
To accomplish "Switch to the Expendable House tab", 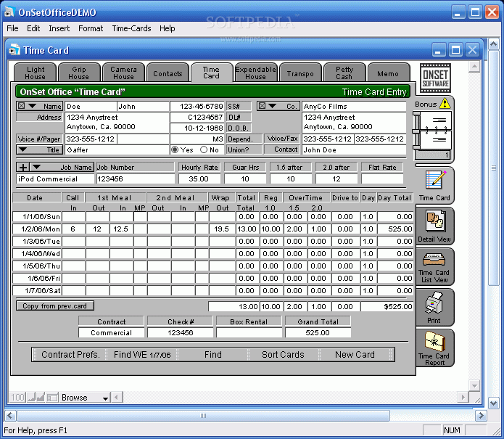I will pos(255,73).
